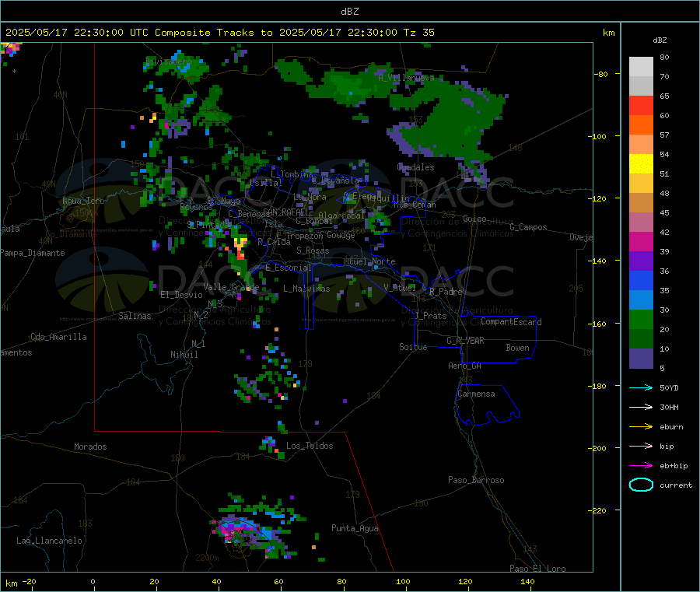The width and height of the screenshot is (700, 592).
Task: Click the Valle_Grande map label
Action: point(231,287)
